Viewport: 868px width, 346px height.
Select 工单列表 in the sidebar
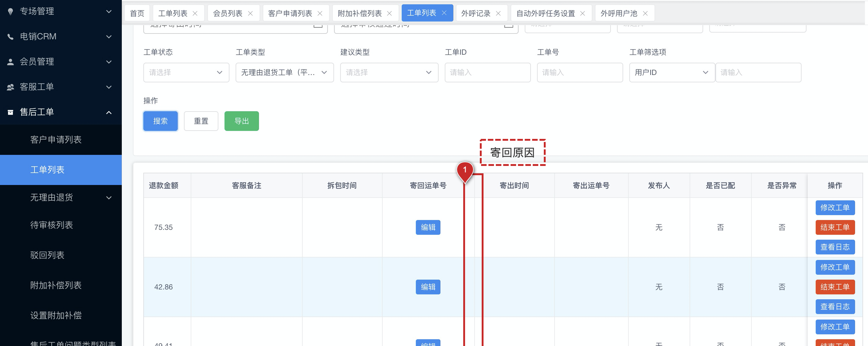click(x=61, y=170)
